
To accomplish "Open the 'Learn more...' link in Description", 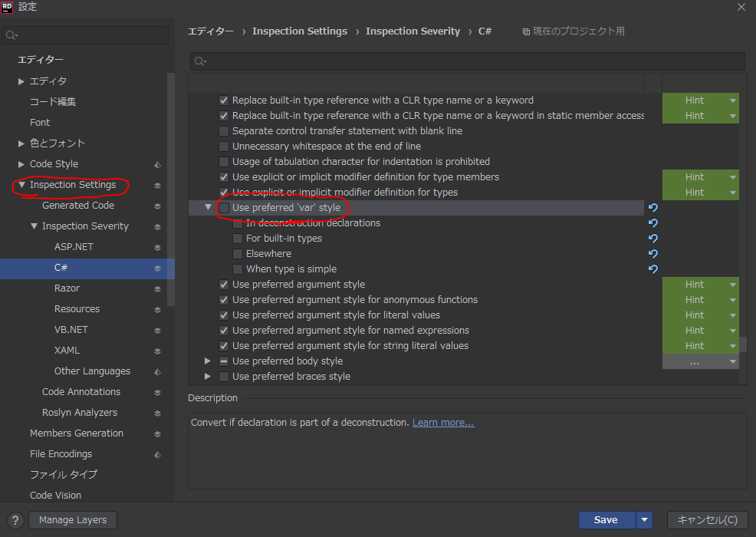I will [x=443, y=423].
